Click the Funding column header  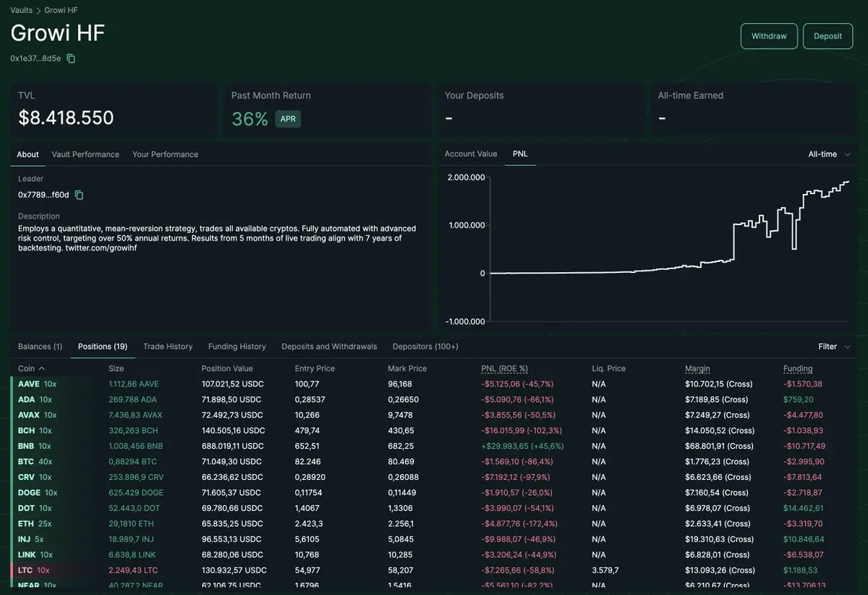click(x=798, y=368)
